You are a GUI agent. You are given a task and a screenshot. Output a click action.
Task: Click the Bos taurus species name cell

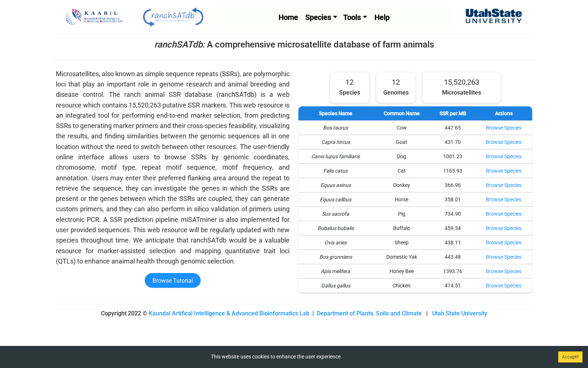(336, 128)
